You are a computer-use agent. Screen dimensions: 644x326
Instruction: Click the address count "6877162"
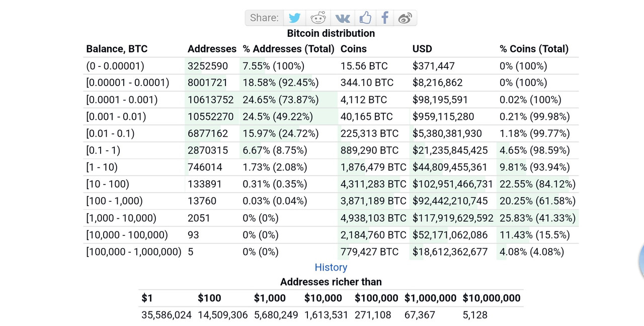pyautogui.click(x=208, y=133)
